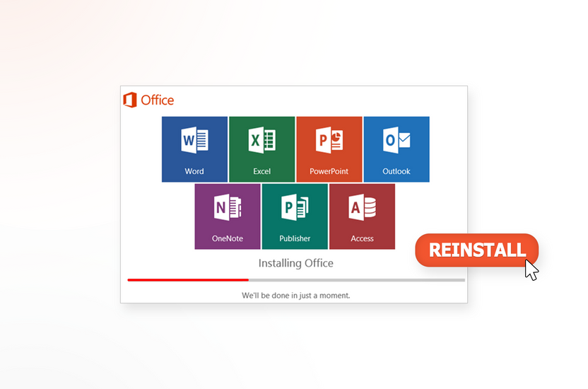Viewport: 588px width, 389px height.
Task: Choose the Outlook app tile
Action: point(396,149)
